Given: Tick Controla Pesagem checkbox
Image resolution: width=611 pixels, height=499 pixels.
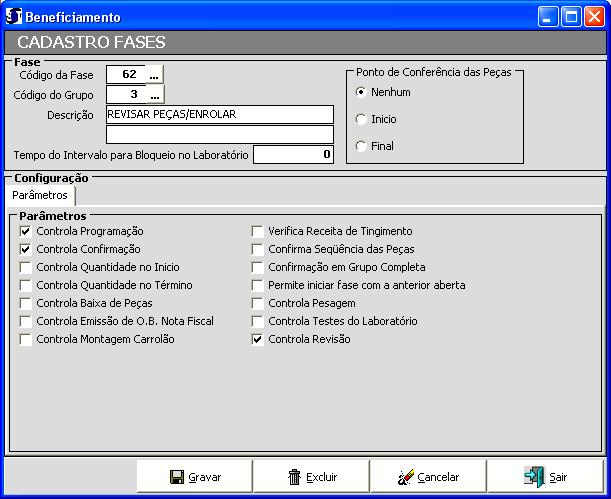Looking at the screenshot, I should pyautogui.click(x=258, y=303).
